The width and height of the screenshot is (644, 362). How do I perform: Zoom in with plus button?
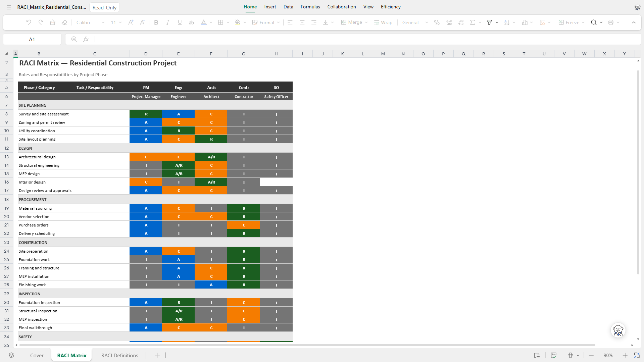click(x=625, y=355)
